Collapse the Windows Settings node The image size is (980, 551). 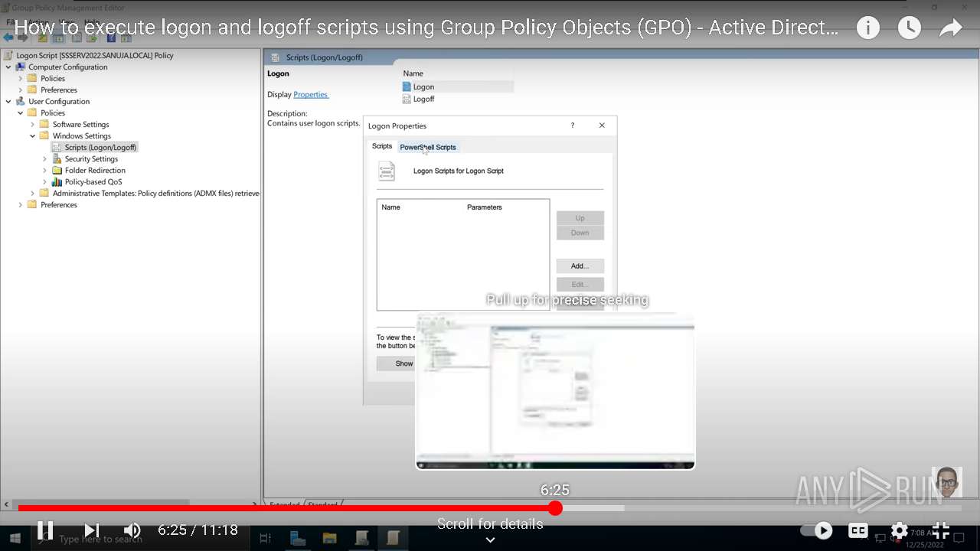click(33, 136)
